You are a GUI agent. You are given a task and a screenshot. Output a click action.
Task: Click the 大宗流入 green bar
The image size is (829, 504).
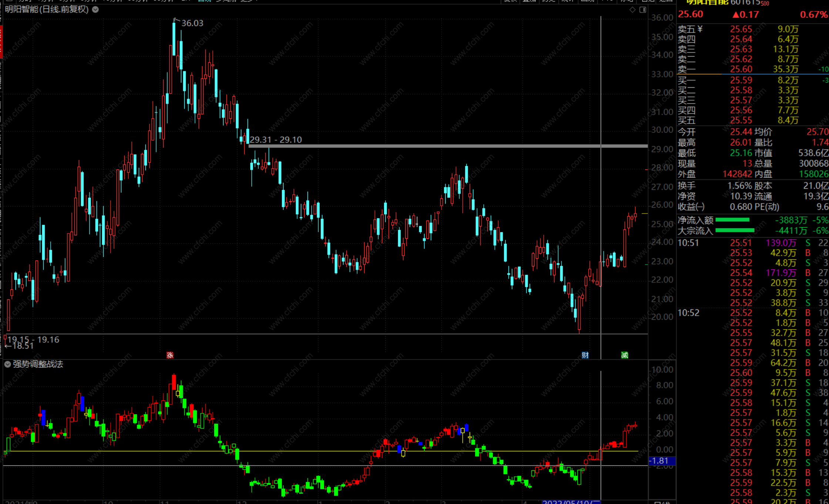735,231
